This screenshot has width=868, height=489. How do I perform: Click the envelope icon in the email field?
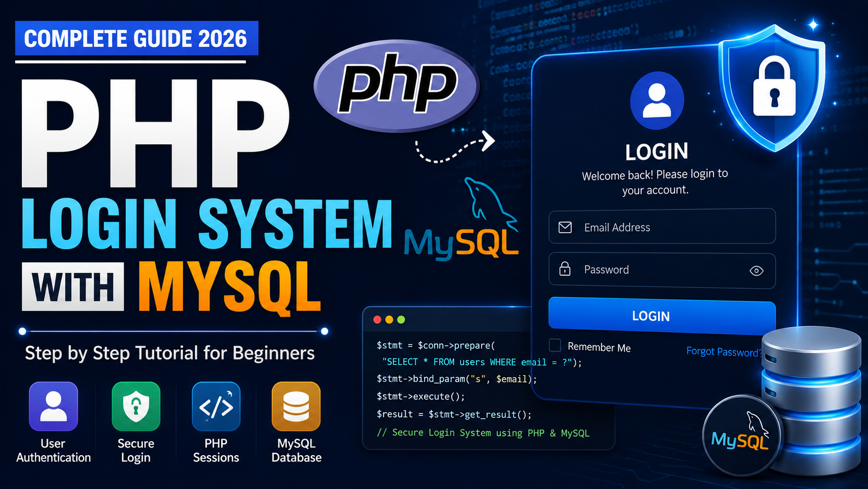click(x=565, y=227)
